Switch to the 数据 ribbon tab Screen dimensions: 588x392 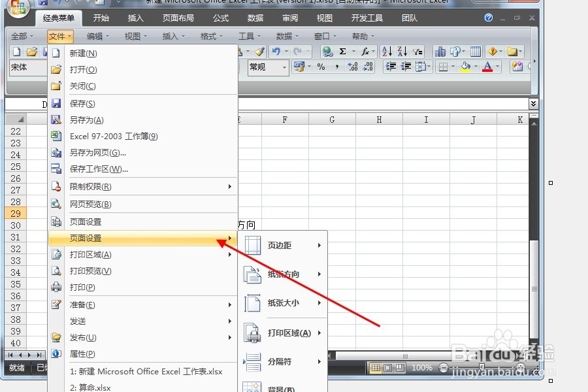click(x=255, y=18)
